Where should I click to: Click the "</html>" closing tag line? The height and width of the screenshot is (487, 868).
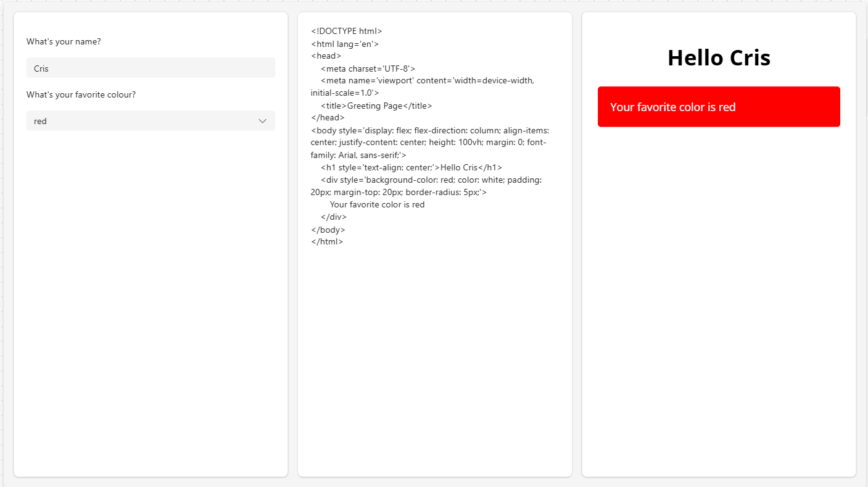(327, 242)
